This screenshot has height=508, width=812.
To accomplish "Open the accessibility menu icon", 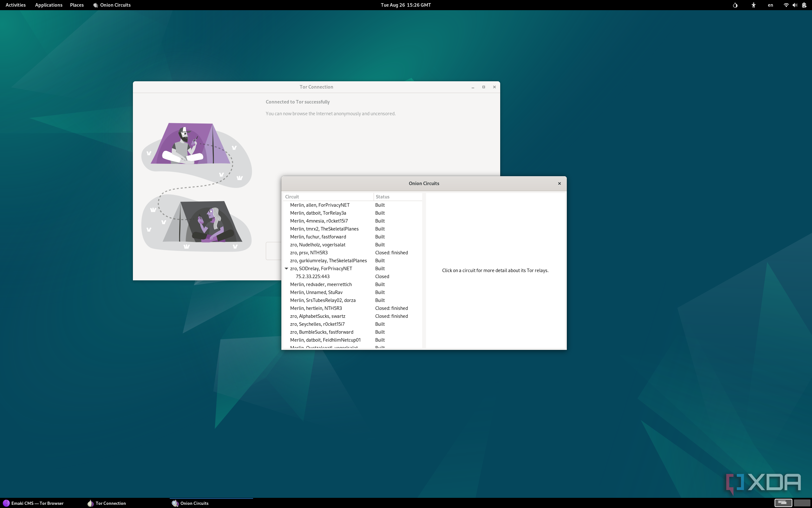I will [753, 5].
